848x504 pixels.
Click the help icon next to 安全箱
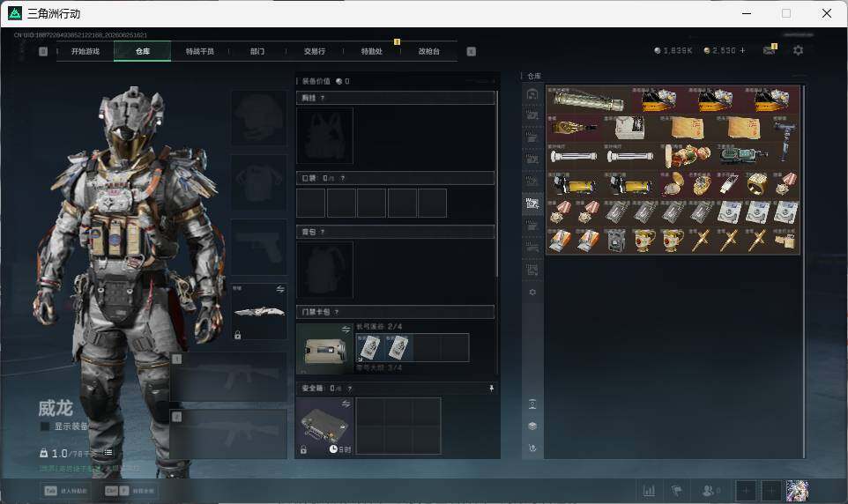(349, 389)
